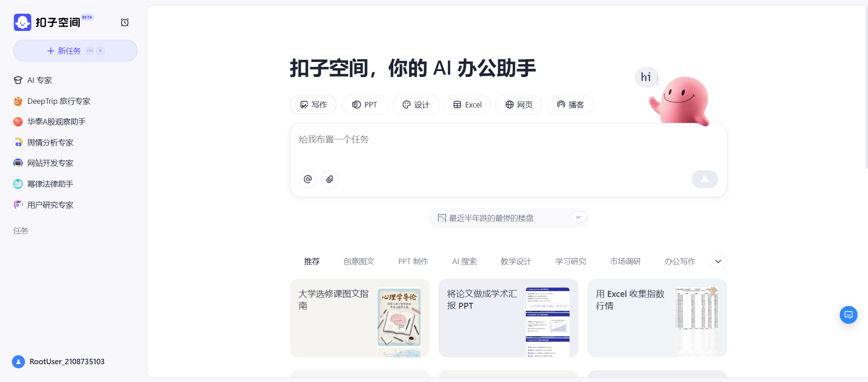868x382 pixels.
Task: Switch to the PPT 制作 tab
Action: point(413,261)
